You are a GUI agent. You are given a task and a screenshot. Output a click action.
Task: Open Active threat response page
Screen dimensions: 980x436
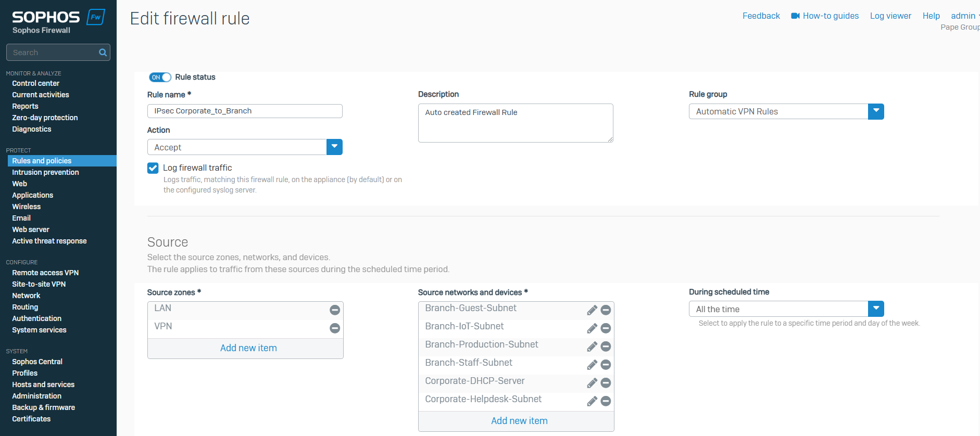49,241
